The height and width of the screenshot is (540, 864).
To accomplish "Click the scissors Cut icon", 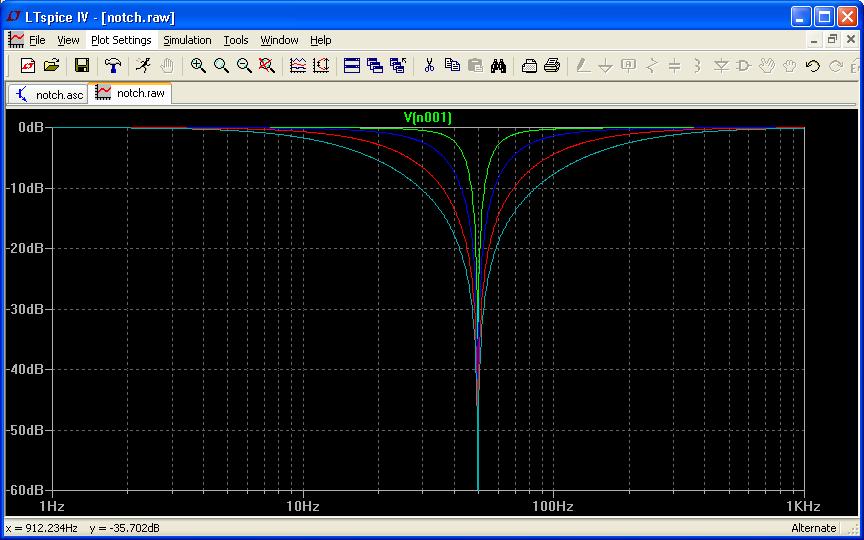I will 429,66.
